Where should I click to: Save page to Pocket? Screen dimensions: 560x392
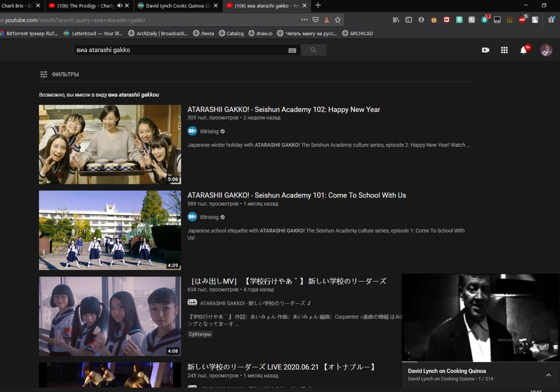point(316,20)
